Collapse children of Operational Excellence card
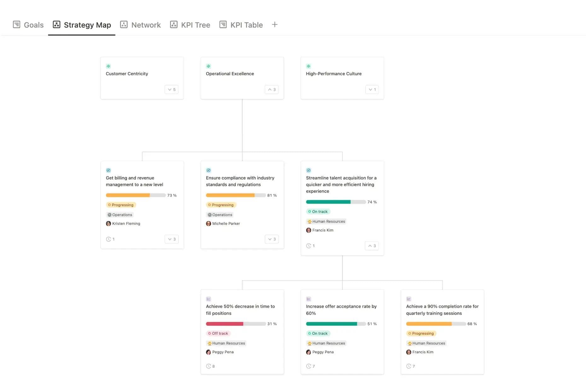 (x=271, y=89)
